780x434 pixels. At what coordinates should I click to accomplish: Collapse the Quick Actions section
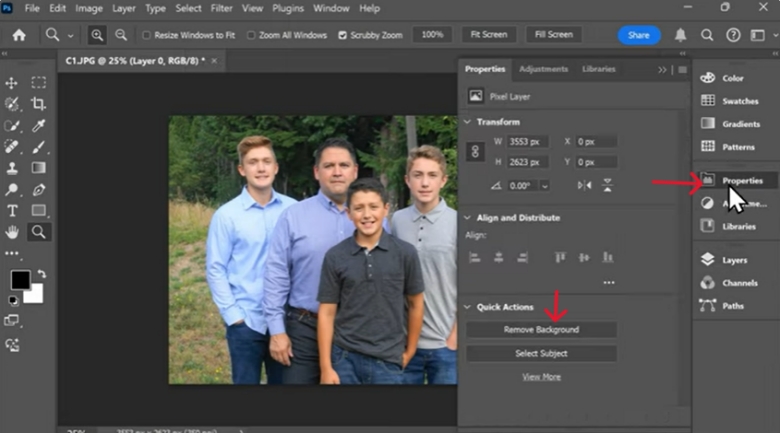click(x=467, y=307)
